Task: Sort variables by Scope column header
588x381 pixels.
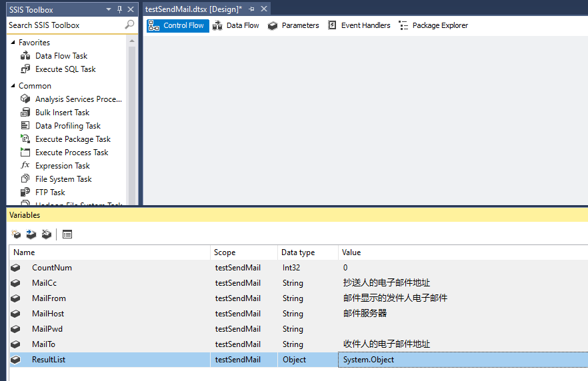Action: coord(244,252)
